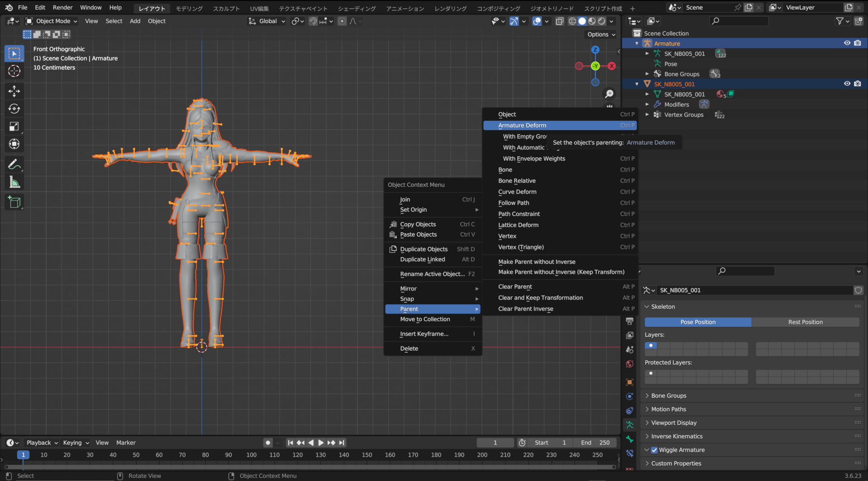
Task: Click the End frame field
Action: pos(595,443)
